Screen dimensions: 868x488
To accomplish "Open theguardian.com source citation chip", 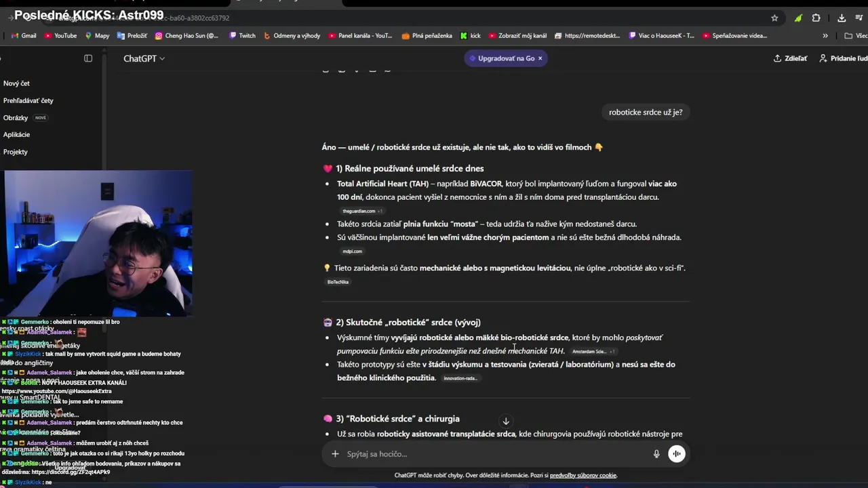I will pos(362,211).
